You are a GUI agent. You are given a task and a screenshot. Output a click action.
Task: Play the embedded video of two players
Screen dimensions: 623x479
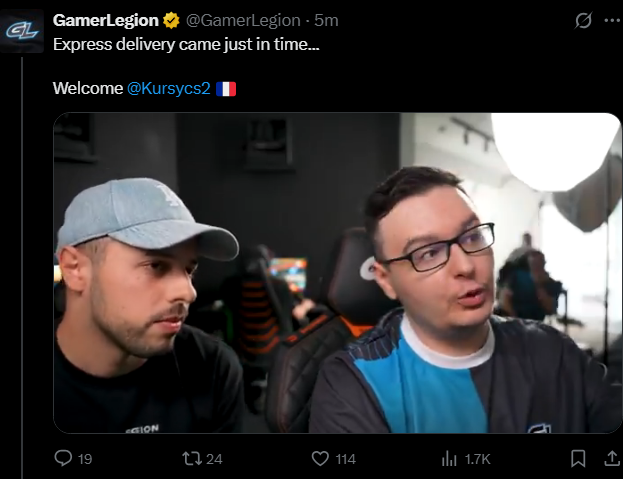pyautogui.click(x=337, y=273)
